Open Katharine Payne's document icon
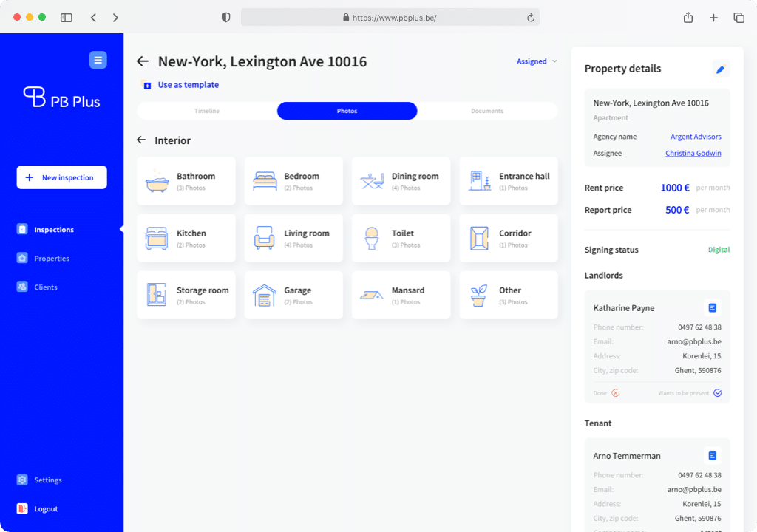This screenshot has width=757, height=532. click(712, 307)
